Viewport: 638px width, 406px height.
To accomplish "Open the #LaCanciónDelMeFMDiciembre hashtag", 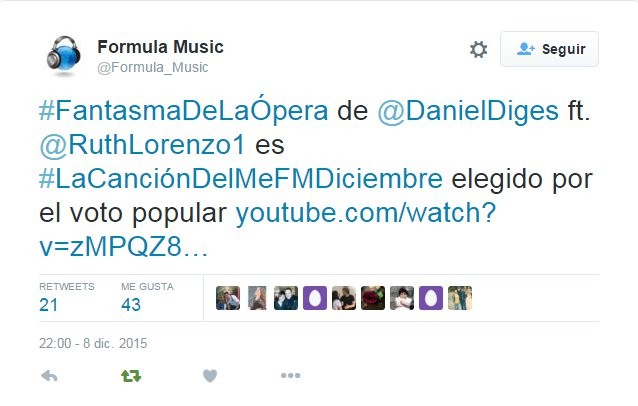I will click(241, 179).
